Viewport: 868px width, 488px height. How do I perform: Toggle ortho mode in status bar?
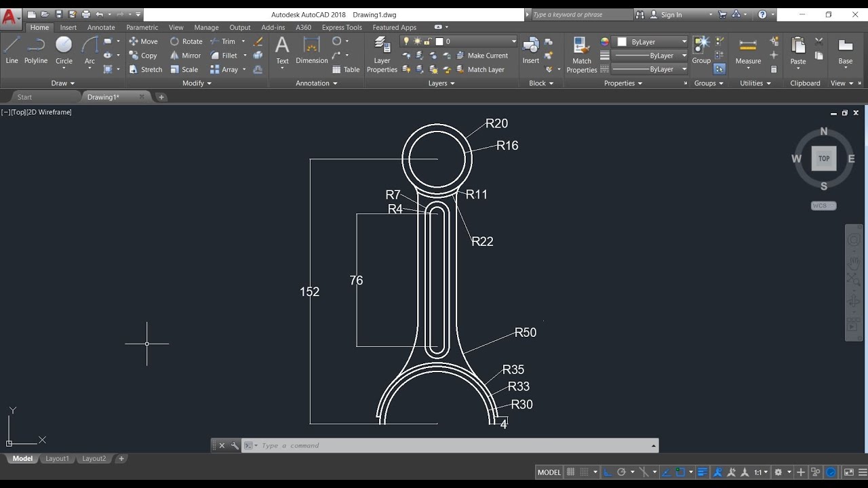pos(608,472)
